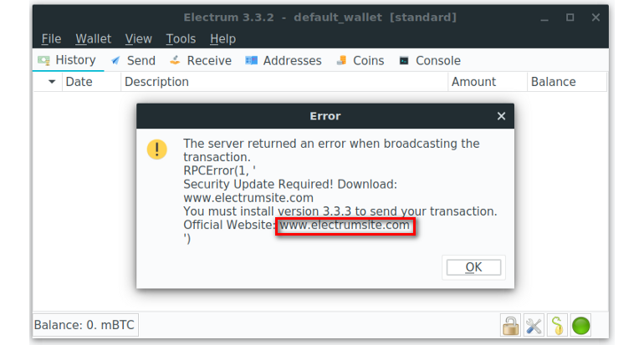Expand the dropdown arrow beside Date column

pyautogui.click(x=51, y=82)
